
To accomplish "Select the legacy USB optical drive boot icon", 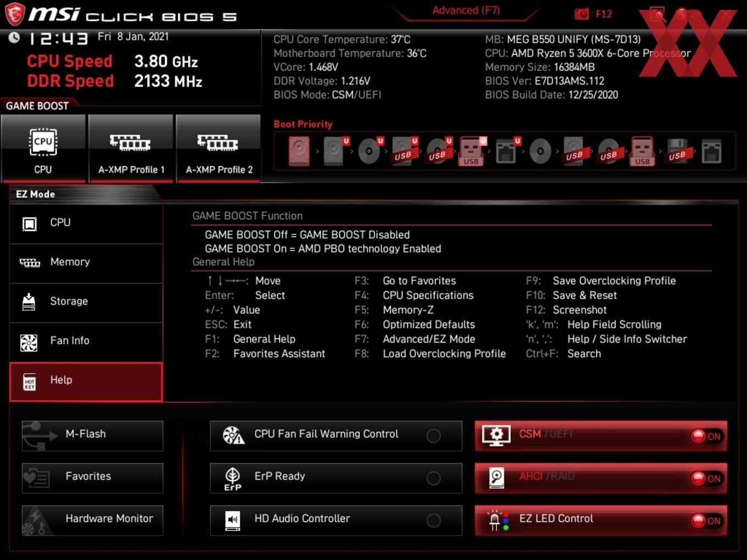I will click(609, 151).
